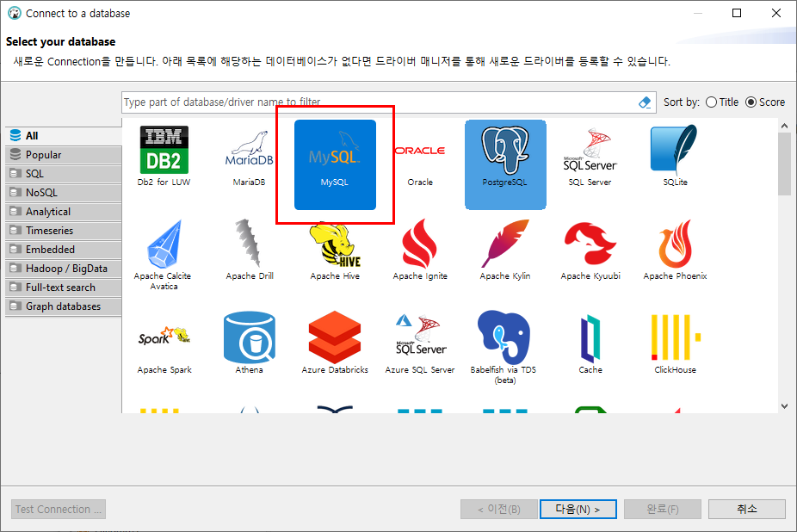
Task: Open the Timeseries category
Action: [x=64, y=231]
